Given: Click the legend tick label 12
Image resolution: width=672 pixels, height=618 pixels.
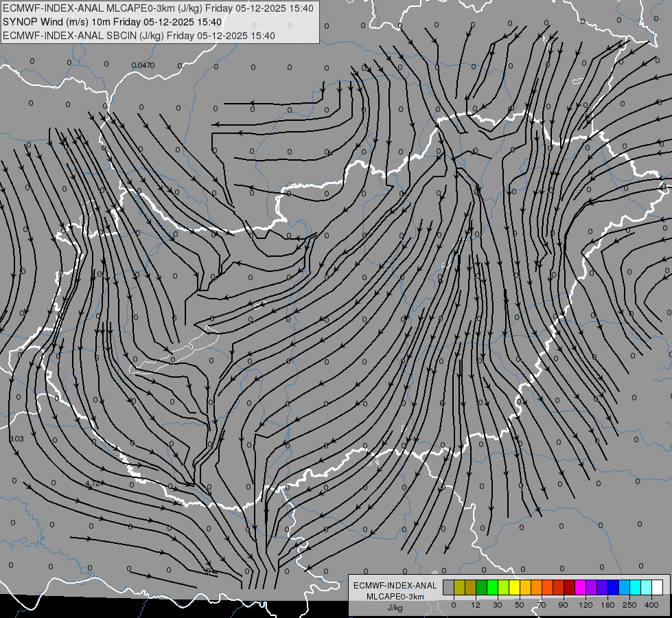Looking at the screenshot, I should [476, 605].
